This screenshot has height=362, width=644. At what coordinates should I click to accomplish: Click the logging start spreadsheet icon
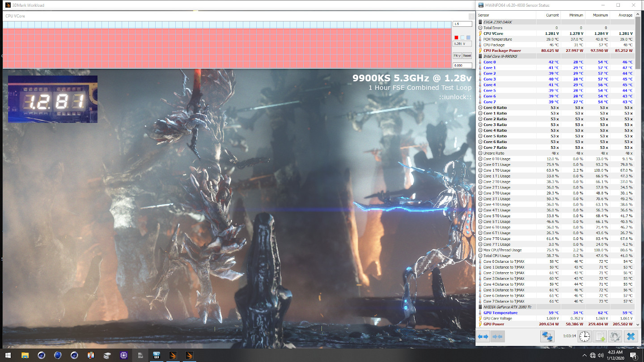600,337
